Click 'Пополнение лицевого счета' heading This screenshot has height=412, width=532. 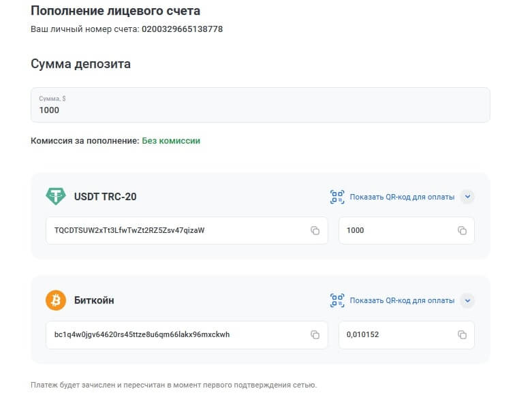point(115,11)
